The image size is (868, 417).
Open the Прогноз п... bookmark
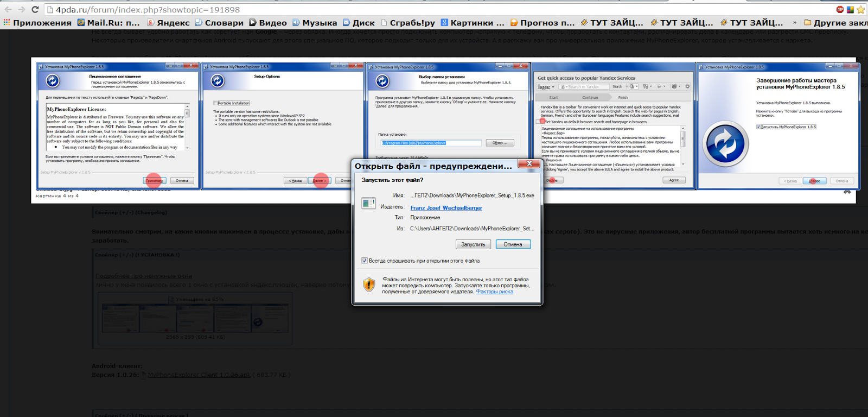542,23
